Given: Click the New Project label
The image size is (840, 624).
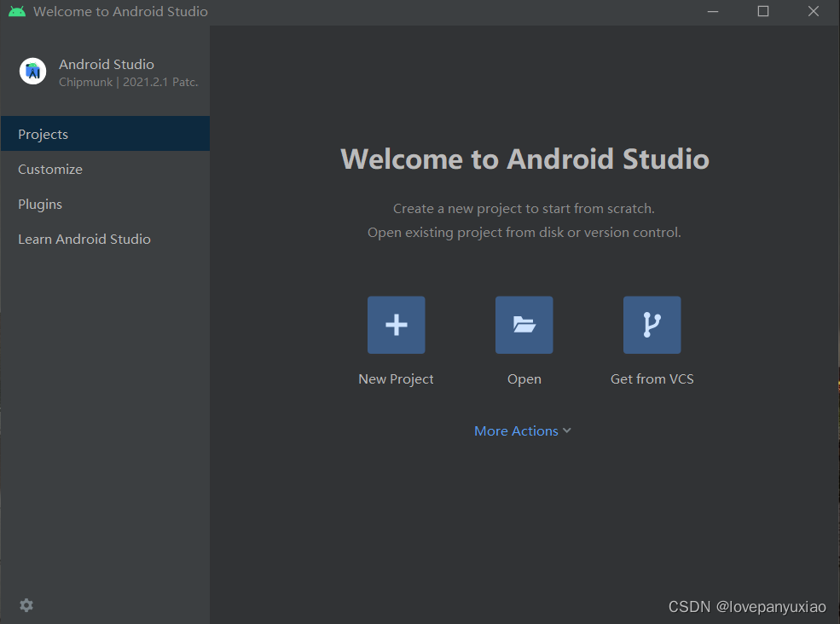Looking at the screenshot, I should click(x=396, y=379).
